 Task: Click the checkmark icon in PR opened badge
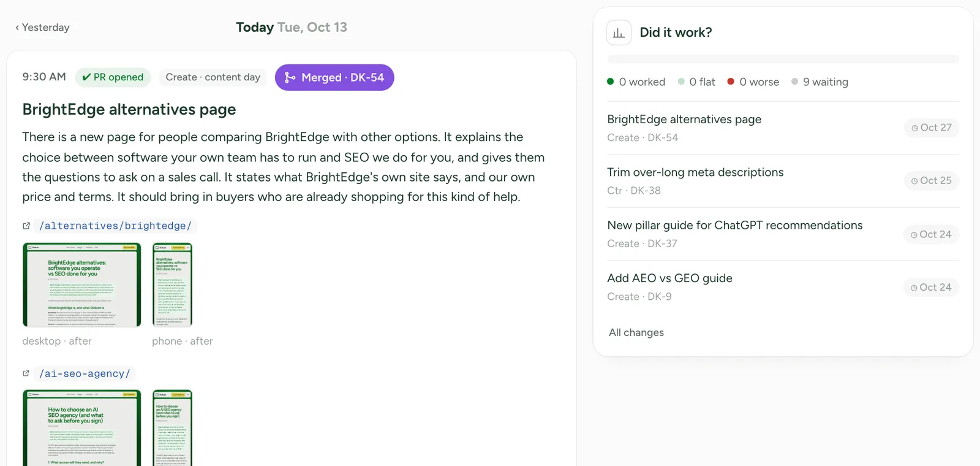click(x=86, y=77)
